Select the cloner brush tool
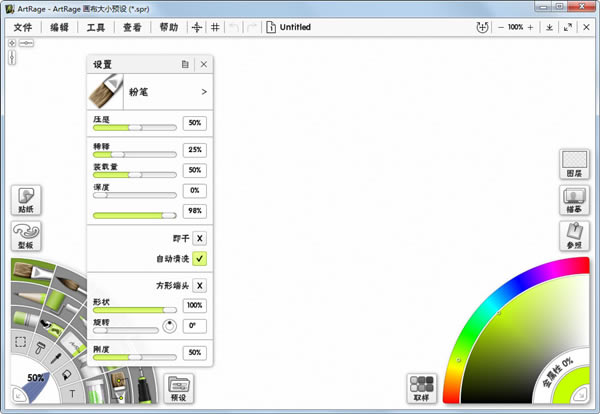 coord(119,387)
